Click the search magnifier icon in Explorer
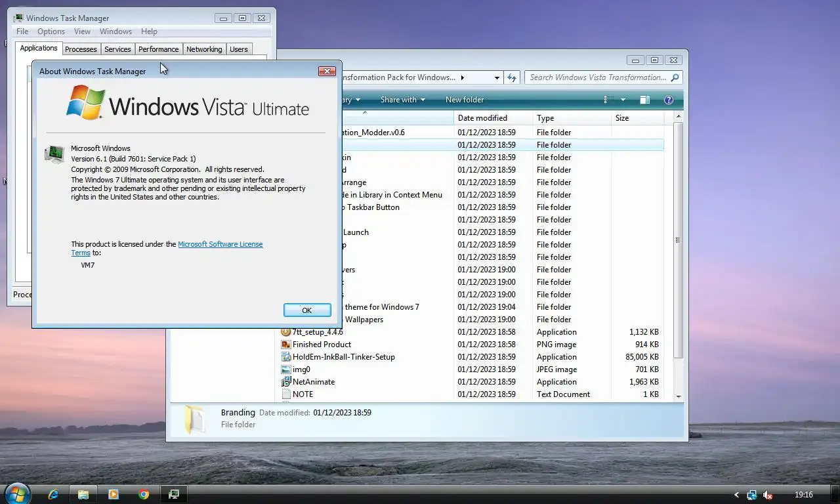Screen dimensions: 840x504 [674, 77]
